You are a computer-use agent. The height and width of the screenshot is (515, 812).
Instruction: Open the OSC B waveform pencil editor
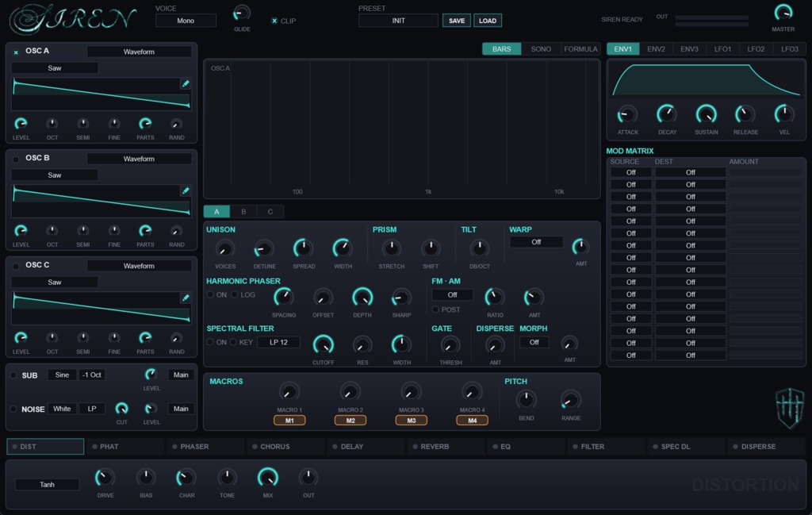pos(186,190)
